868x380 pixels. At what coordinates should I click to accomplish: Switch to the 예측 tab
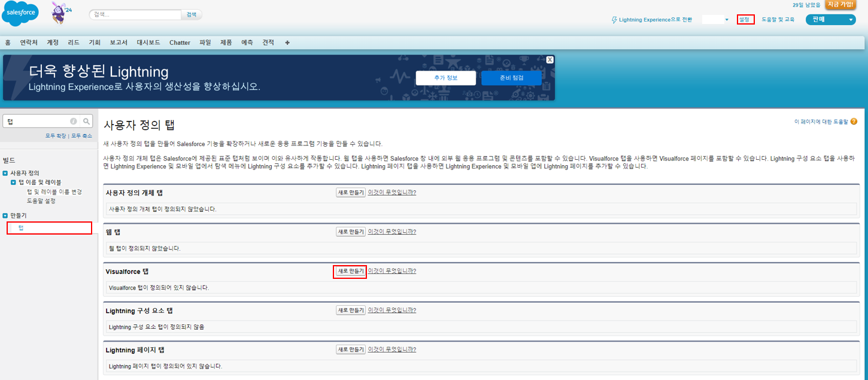[247, 42]
